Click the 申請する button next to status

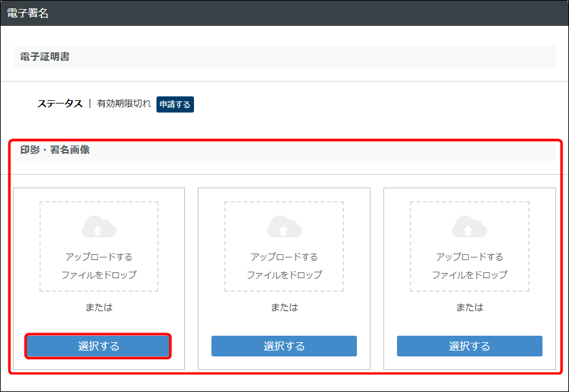coord(175,104)
